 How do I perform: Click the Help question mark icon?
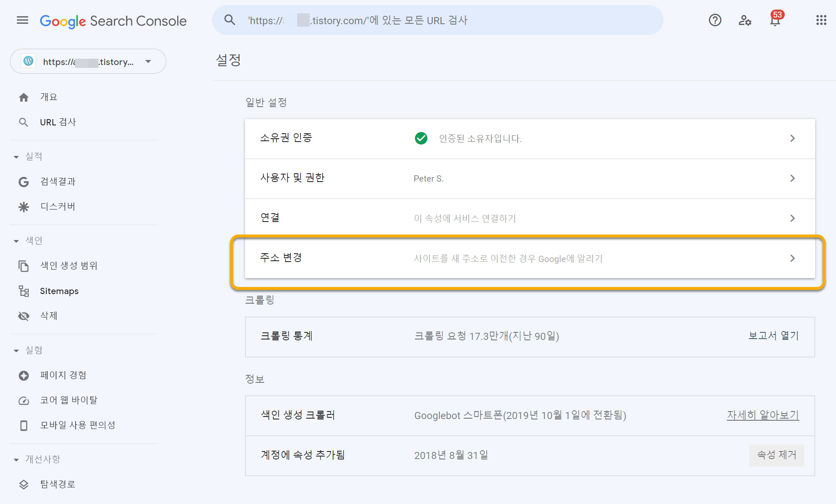coord(715,20)
